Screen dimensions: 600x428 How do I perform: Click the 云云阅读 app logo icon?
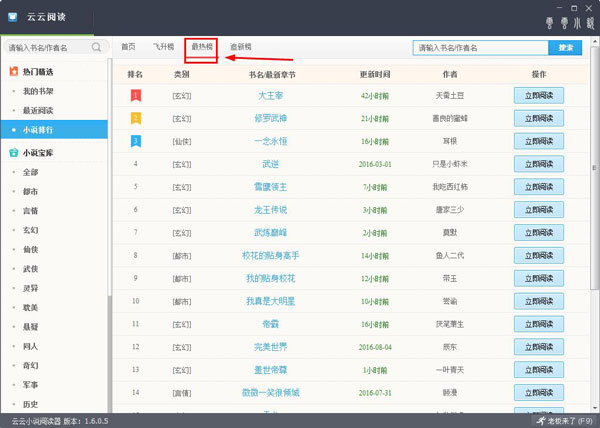click(13, 17)
